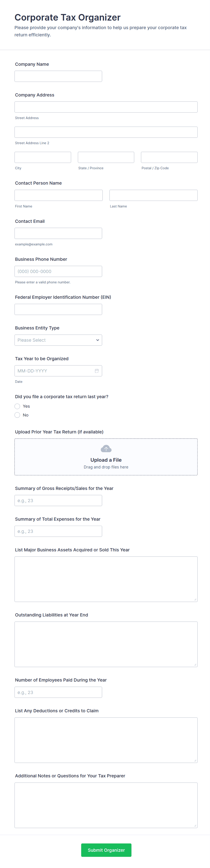Open the Business Entity Type dropdown
Screen dimensions: 210x868
(x=58, y=340)
